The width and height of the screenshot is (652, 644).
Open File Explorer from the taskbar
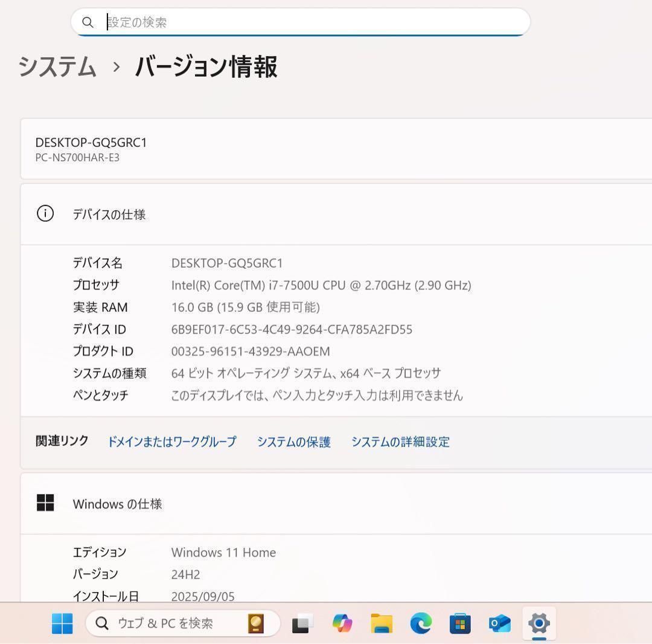[x=381, y=623]
